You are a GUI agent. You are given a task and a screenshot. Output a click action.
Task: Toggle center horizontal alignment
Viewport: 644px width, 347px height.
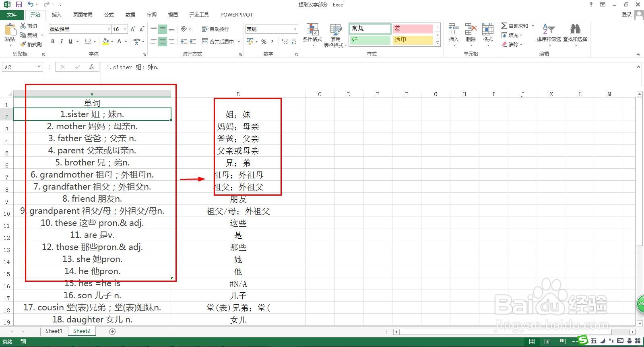(163, 41)
